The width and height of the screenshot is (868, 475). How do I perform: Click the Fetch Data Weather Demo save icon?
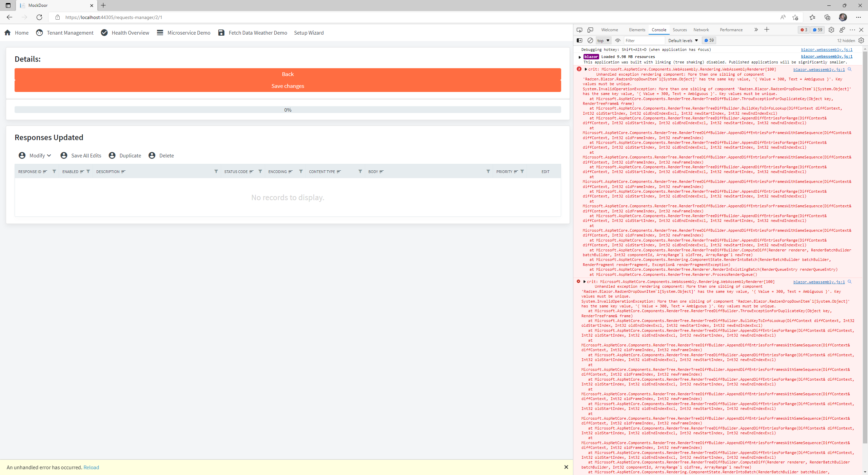(221, 33)
